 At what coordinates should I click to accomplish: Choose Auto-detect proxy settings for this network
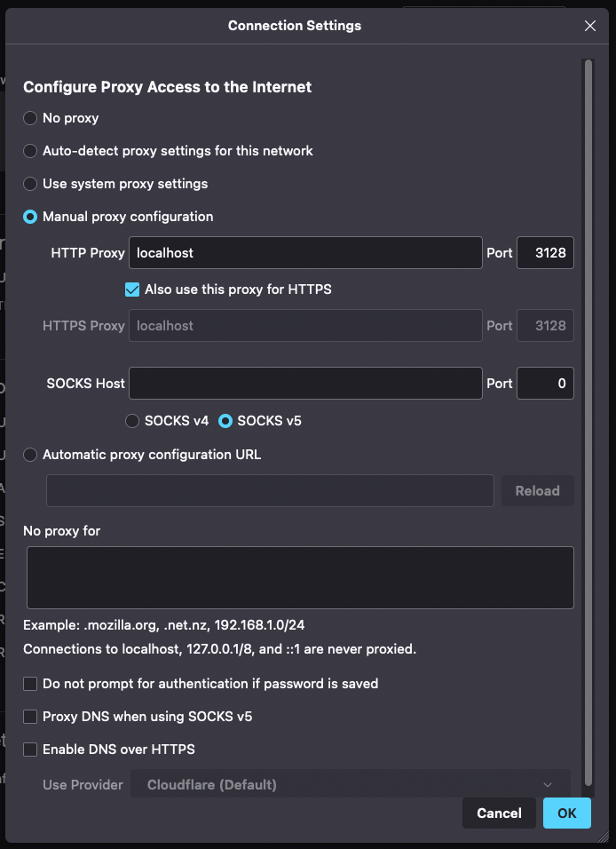pos(30,151)
